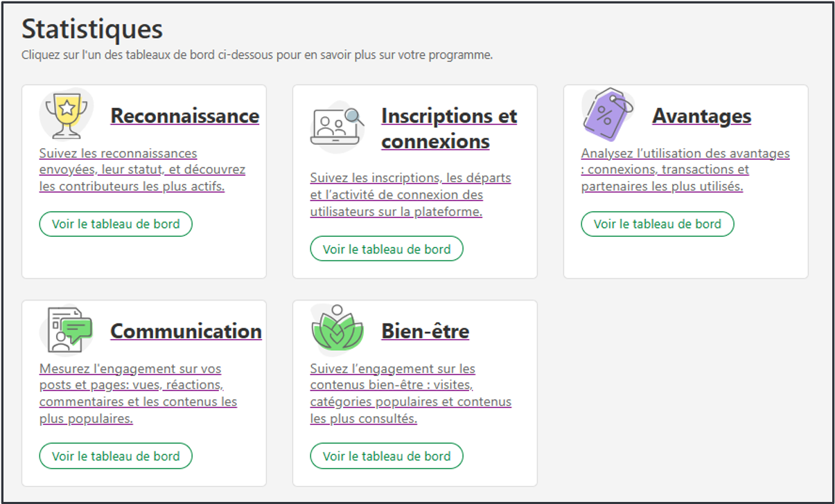
Task: Click the Inscriptions et connexions laptop icon
Action: click(337, 127)
